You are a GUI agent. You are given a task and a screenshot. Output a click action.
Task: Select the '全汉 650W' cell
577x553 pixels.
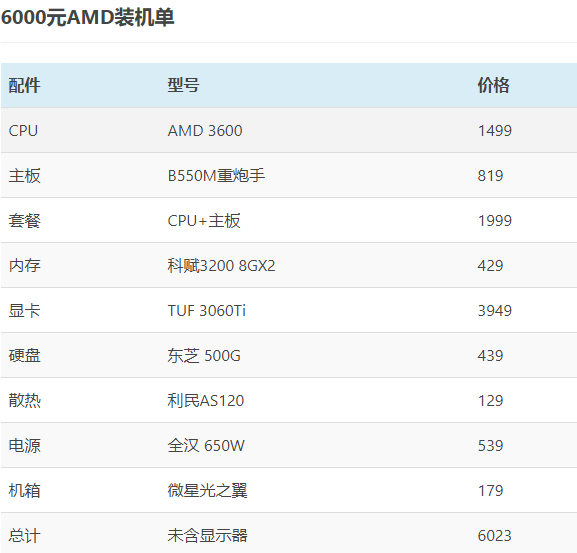click(x=206, y=446)
